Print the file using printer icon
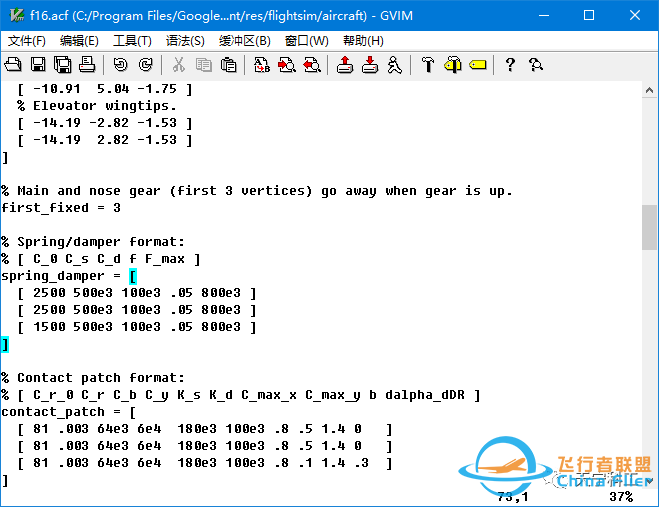Screen dimensions: 659x507 pyautogui.click(x=87, y=65)
